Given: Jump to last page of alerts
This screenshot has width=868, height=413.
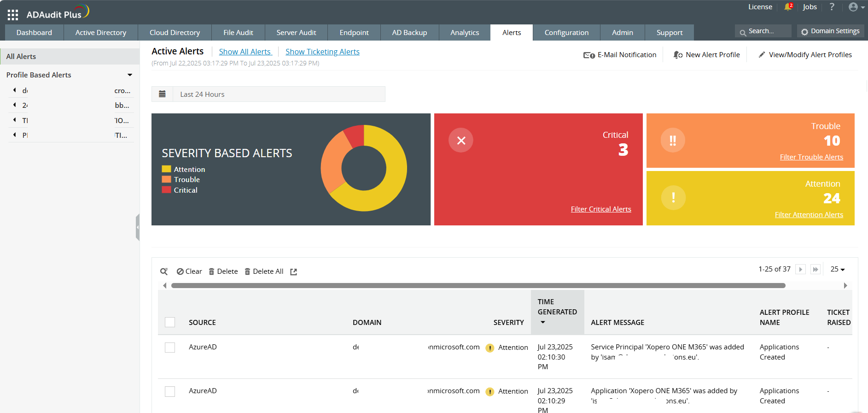Looking at the screenshot, I should (816, 270).
